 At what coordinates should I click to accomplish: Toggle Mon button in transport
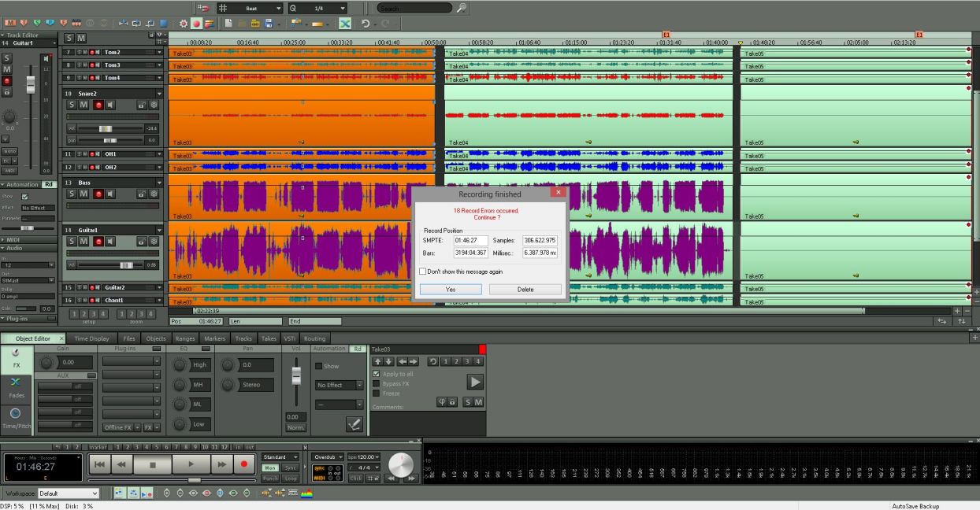tap(270, 468)
